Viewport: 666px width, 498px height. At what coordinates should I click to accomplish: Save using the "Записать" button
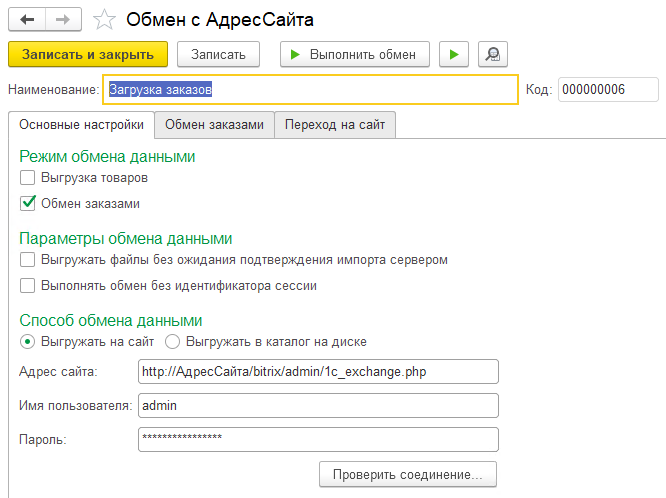point(218,54)
